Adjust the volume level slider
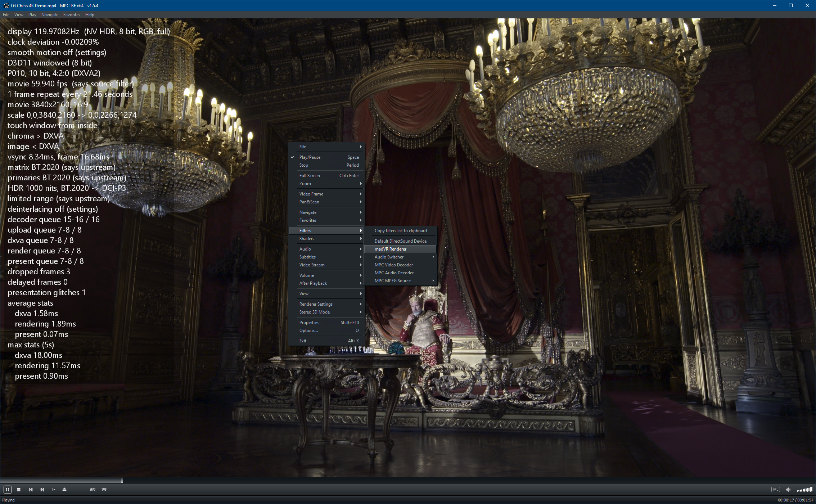 [804, 490]
